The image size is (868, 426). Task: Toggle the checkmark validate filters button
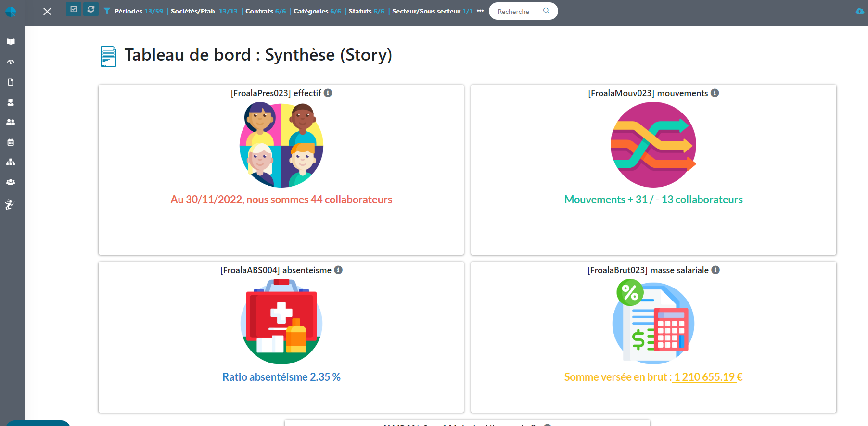[74, 9]
